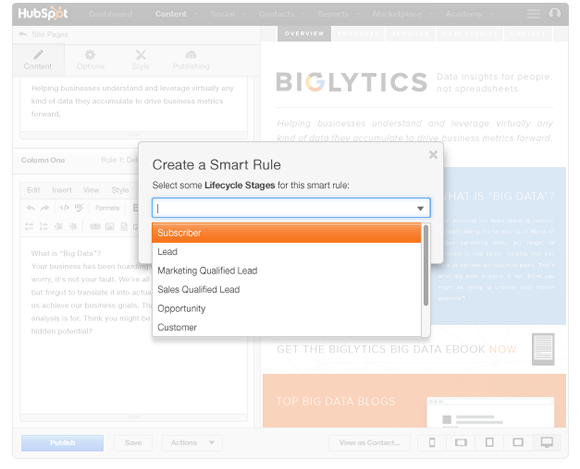
Task: Open the Formats dropdown in editor
Action: point(107,208)
